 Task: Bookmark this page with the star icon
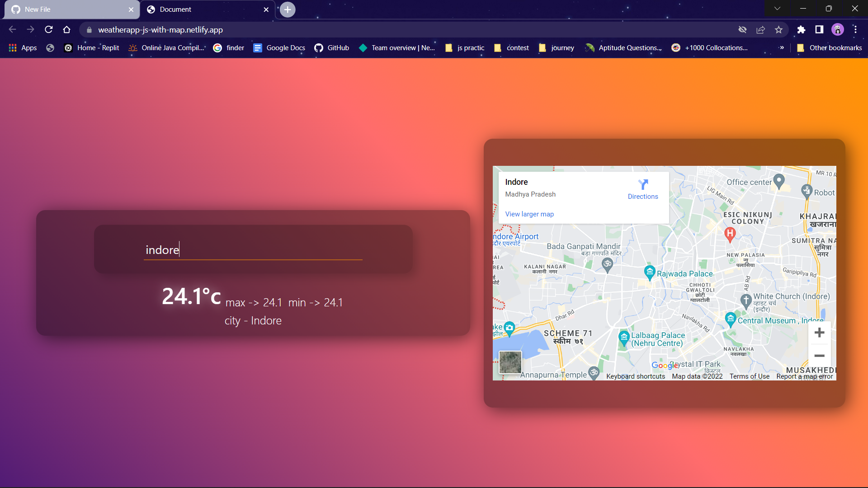(778, 29)
